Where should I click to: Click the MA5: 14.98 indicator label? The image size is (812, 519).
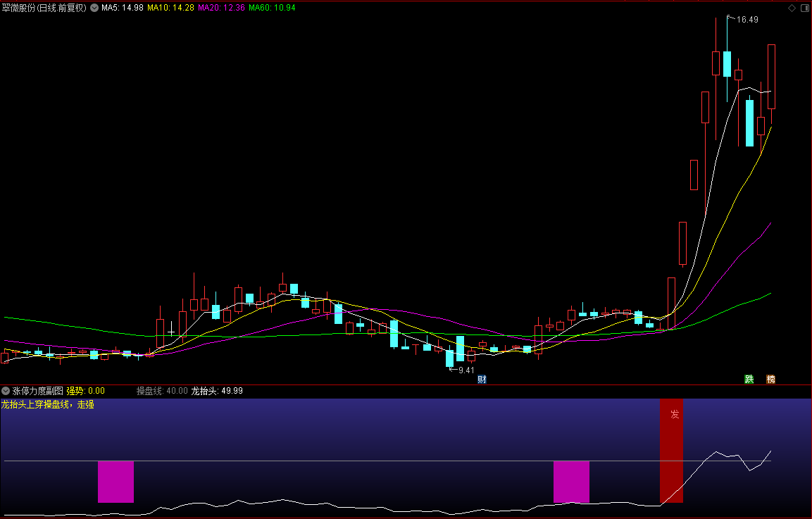(x=123, y=8)
